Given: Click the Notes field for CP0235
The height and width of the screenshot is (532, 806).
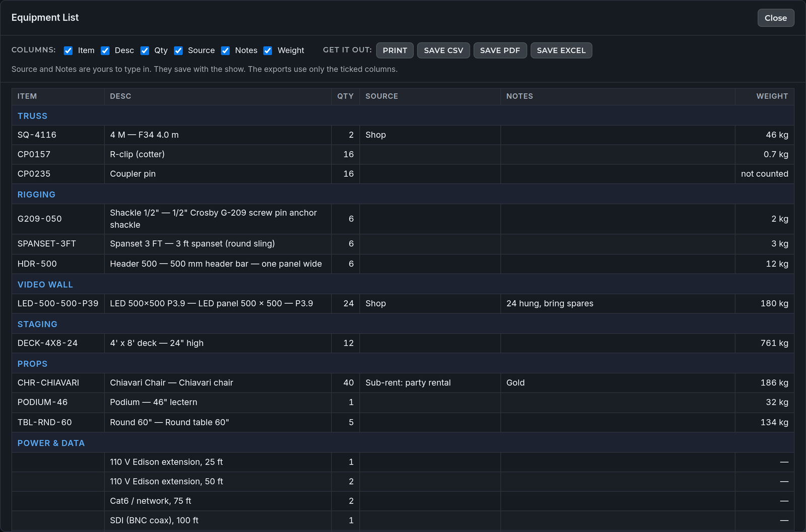Looking at the screenshot, I should tap(618, 174).
